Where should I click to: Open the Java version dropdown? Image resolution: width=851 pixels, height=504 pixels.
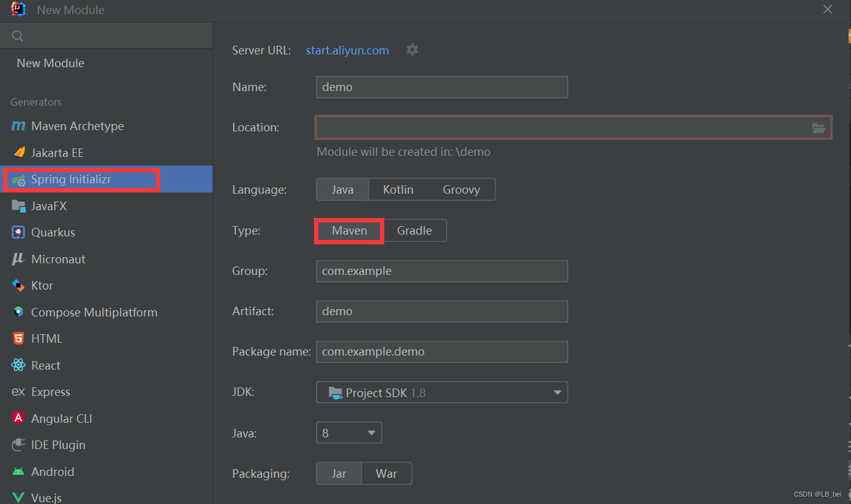tap(349, 433)
